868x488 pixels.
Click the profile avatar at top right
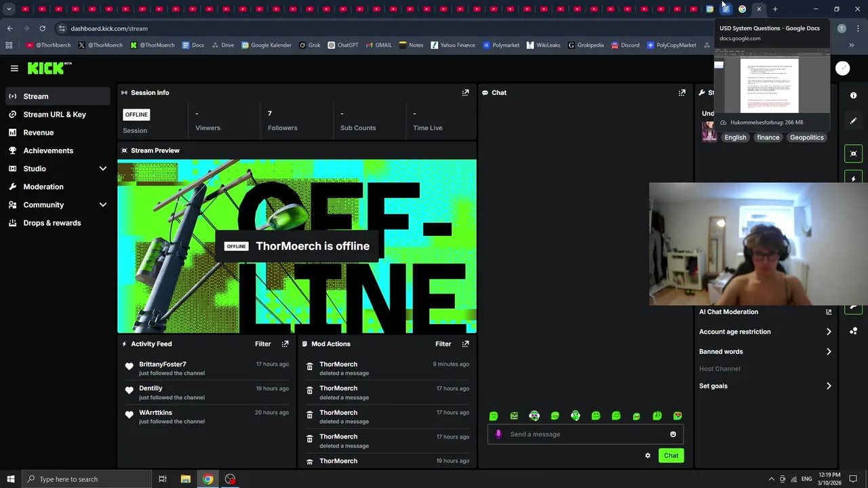[842, 68]
